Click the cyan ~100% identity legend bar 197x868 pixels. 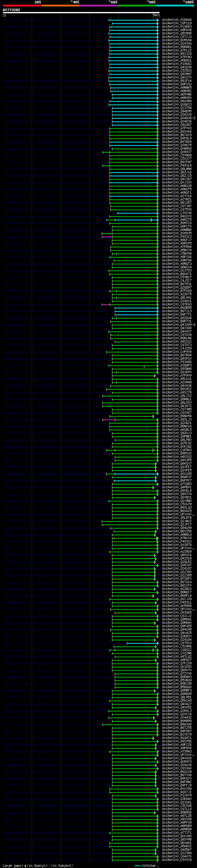(175, 6)
